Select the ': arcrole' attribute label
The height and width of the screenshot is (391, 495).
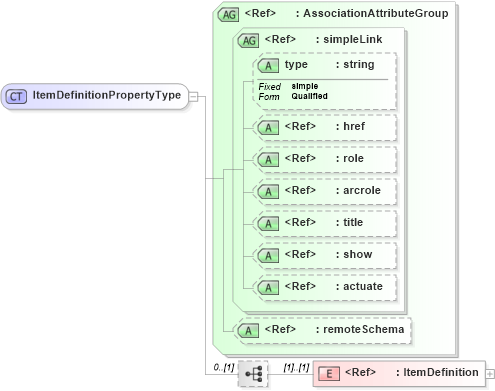[x=358, y=190]
